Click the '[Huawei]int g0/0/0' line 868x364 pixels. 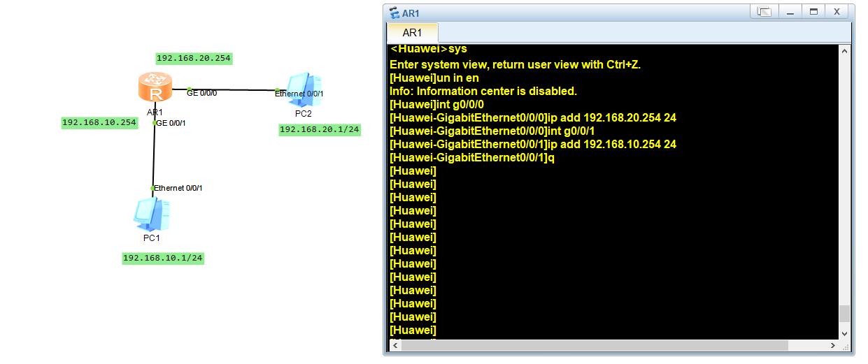point(436,104)
